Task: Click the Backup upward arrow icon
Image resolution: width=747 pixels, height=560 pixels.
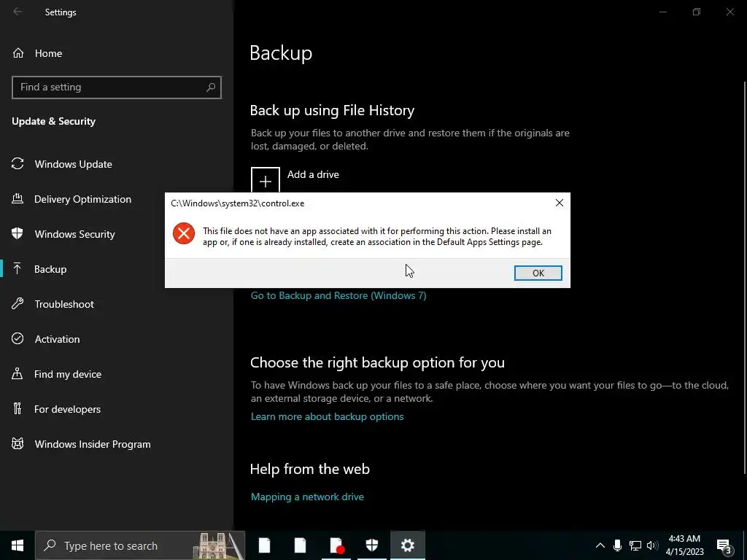Action: 18,268
